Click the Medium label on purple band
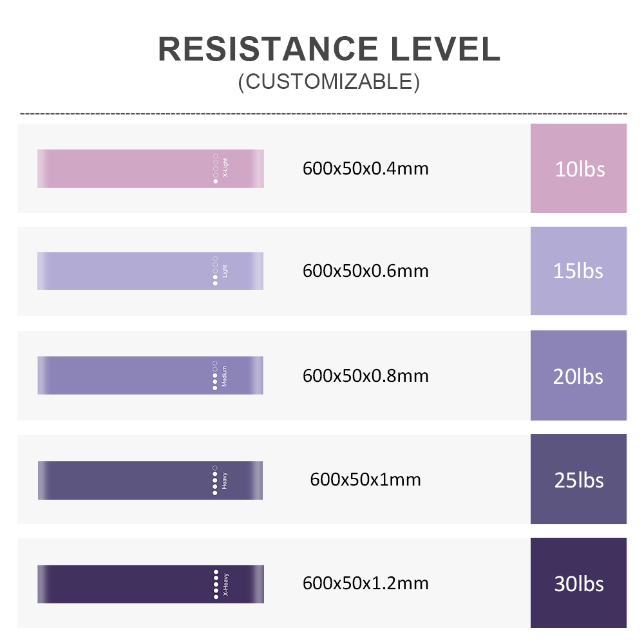 [224, 376]
